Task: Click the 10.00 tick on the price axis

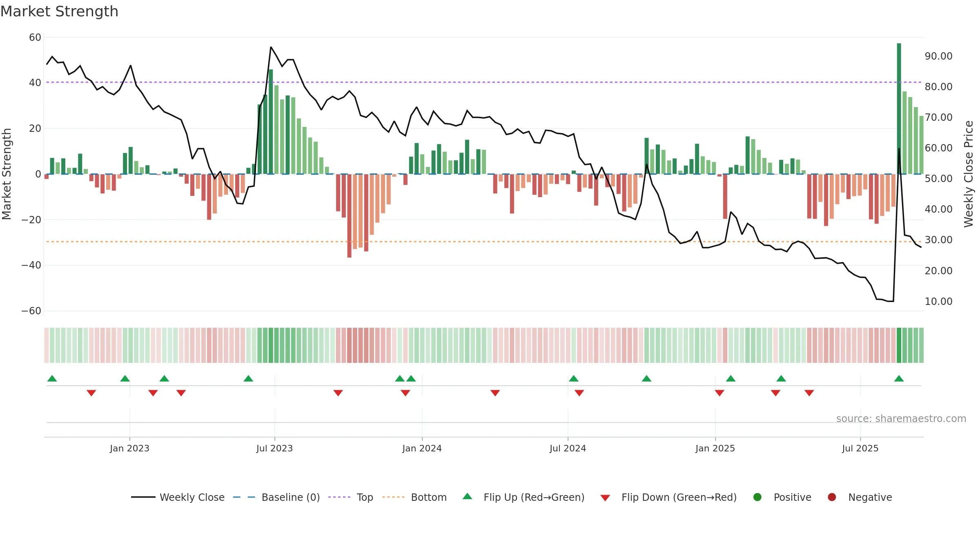Action: [x=938, y=301]
